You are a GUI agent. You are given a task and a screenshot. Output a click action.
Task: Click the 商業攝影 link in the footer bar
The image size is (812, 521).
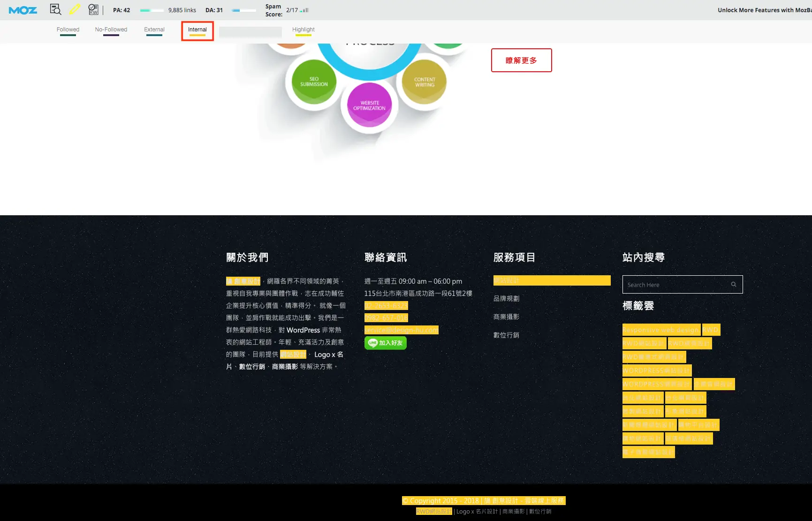[513, 511]
